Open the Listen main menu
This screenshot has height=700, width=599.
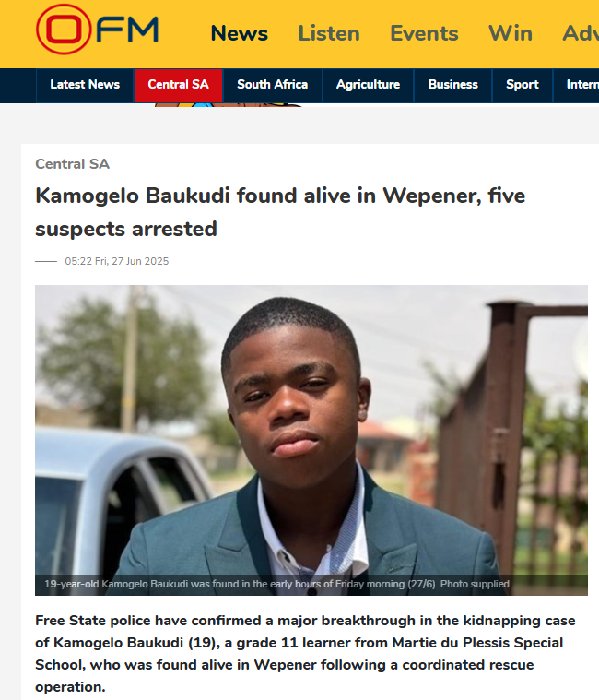point(329,33)
